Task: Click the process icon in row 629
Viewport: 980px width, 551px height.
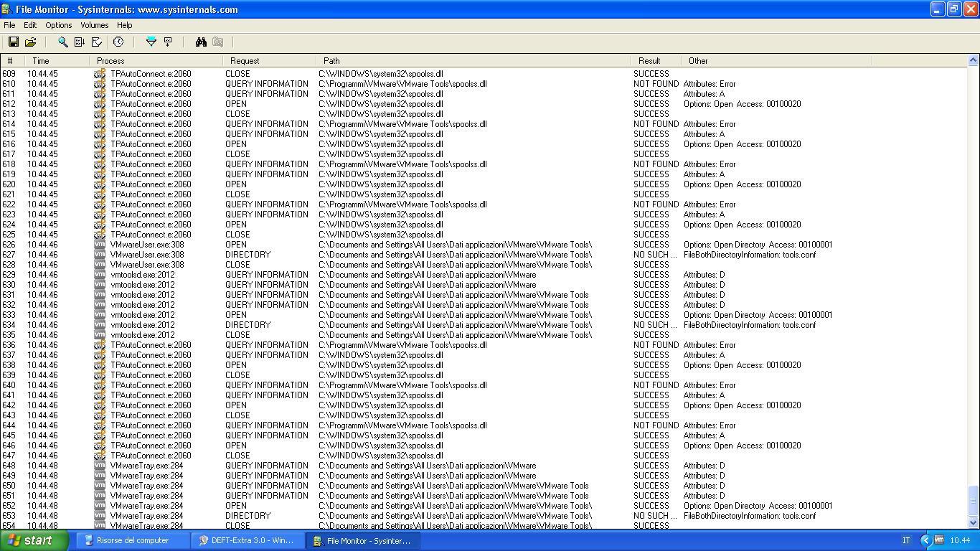Action: pos(100,275)
